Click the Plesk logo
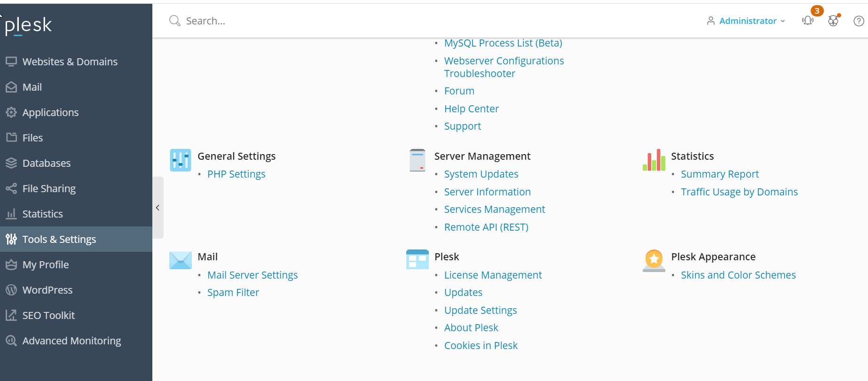The height and width of the screenshot is (381, 868). 28,25
